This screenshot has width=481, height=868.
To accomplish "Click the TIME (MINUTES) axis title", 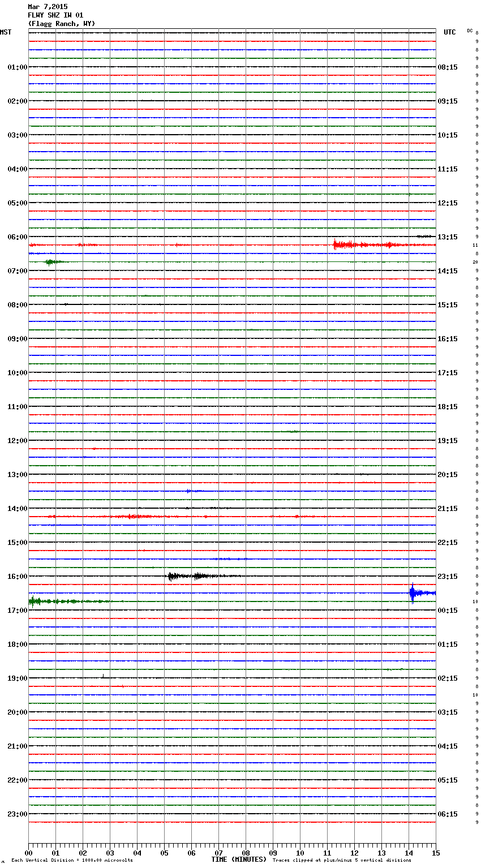I will click(239, 860).
